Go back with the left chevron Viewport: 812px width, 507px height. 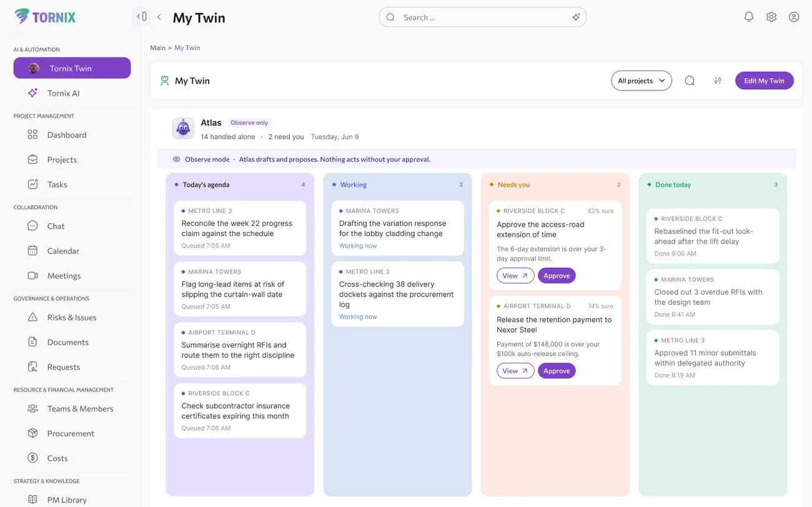[159, 17]
